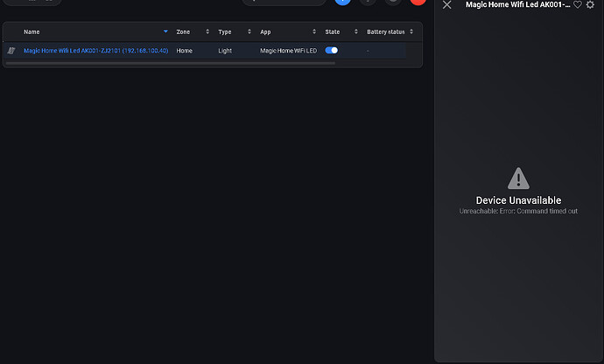Sort devices using the App column arrows
This screenshot has width=604, height=364.
tap(314, 31)
